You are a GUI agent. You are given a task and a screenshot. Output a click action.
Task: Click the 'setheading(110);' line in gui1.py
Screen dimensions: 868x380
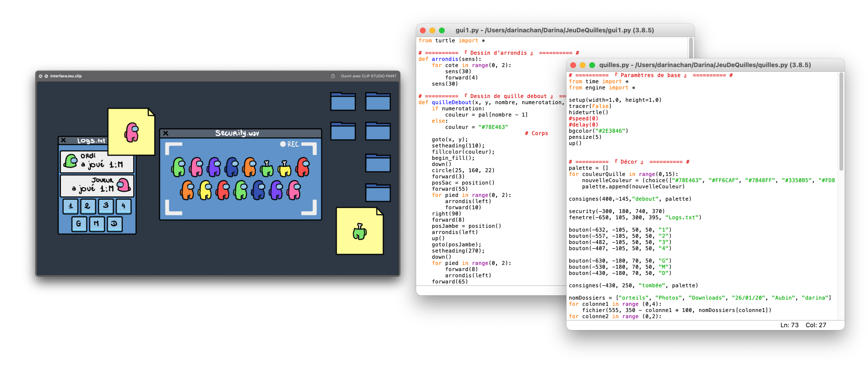tap(458, 146)
